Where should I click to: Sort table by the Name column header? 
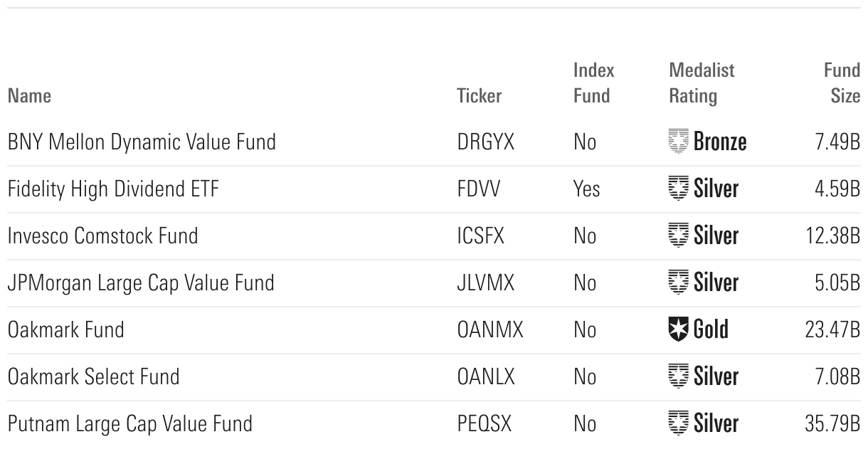(29, 96)
